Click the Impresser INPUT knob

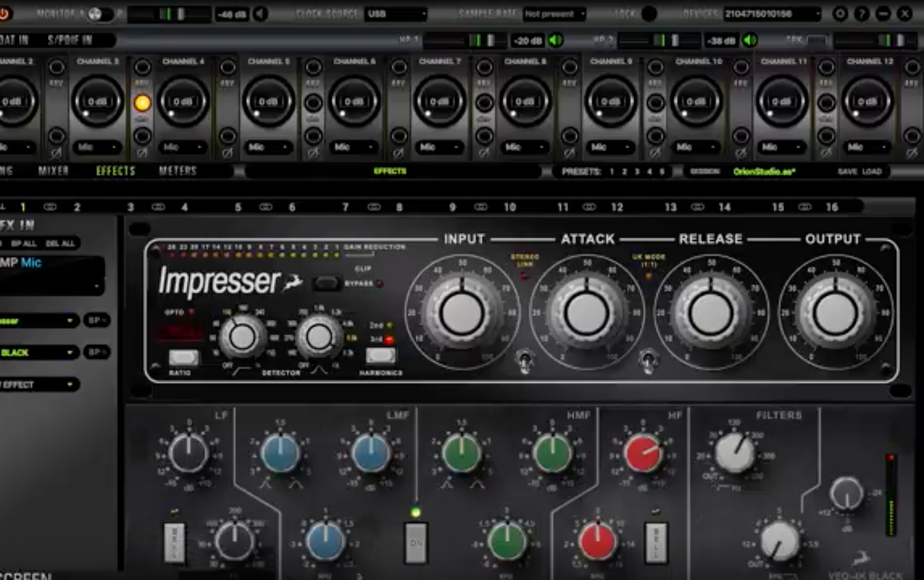[x=462, y=313]
